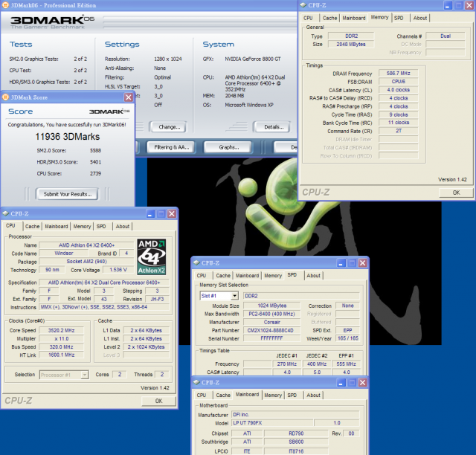Screen dimensions: 476x455
Task: Click the 3DMark Score window title icon
Action: pyautogui.click(x=5, y=97)
